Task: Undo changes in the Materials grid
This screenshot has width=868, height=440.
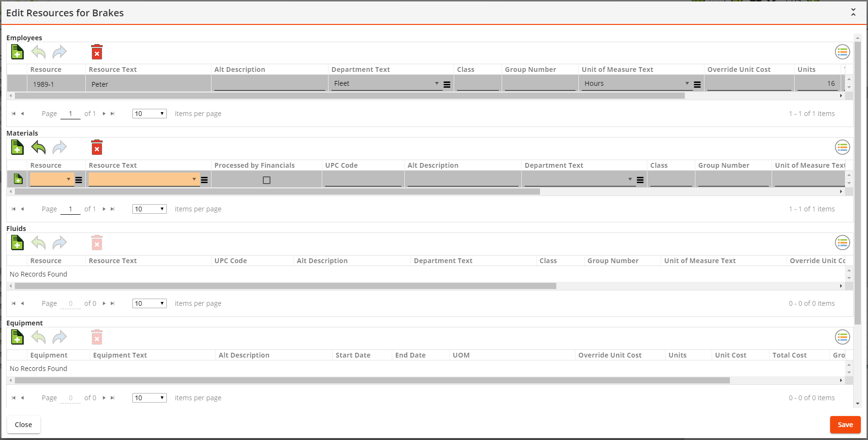Action: coord(38,148)
